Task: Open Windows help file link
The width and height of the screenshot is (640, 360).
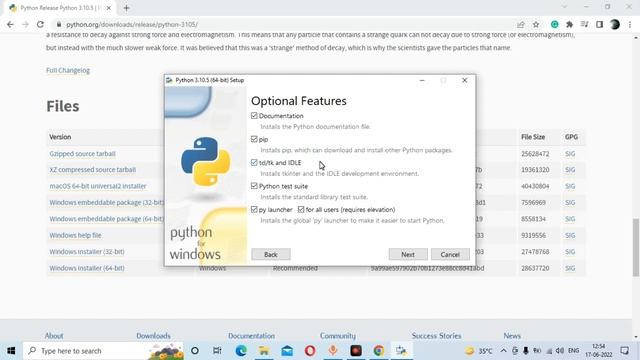Action: tap(75, 236)
